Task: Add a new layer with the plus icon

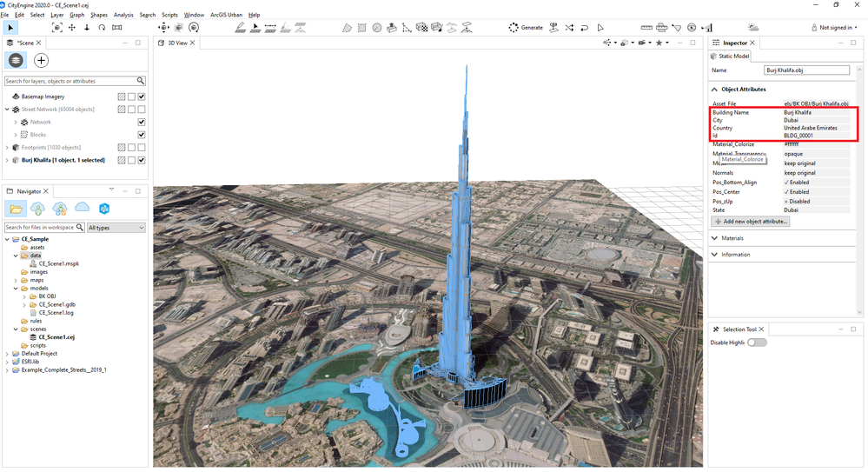Action: point(41,60)
